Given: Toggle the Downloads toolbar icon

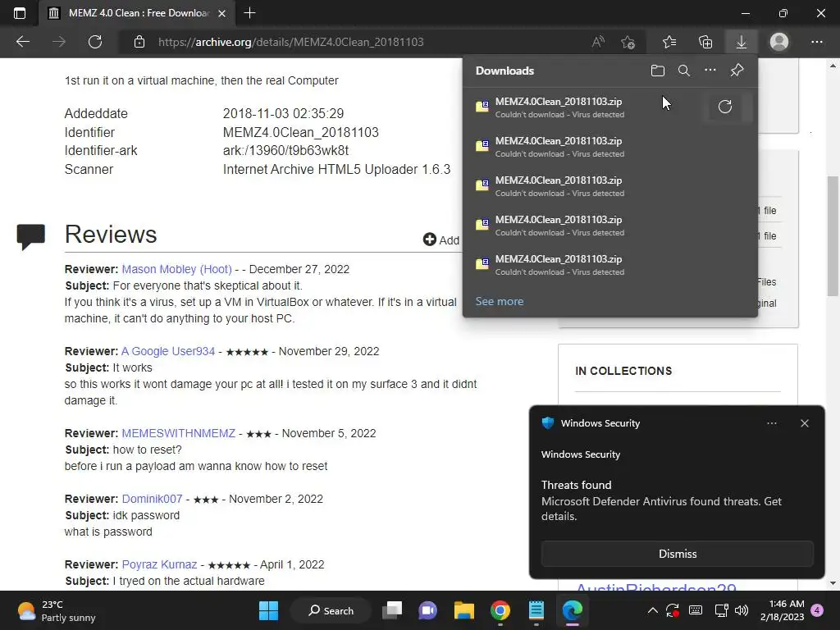Looking at the screenshot, I should pos(742,42).
